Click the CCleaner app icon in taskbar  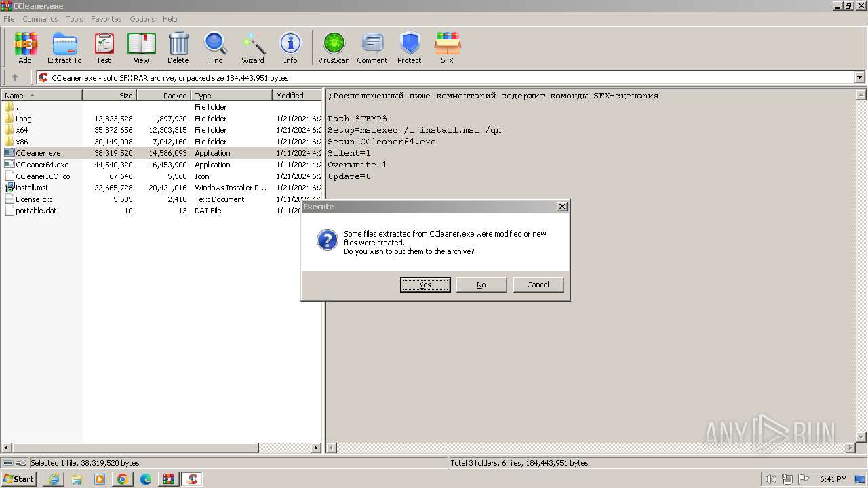click(192, 479)
